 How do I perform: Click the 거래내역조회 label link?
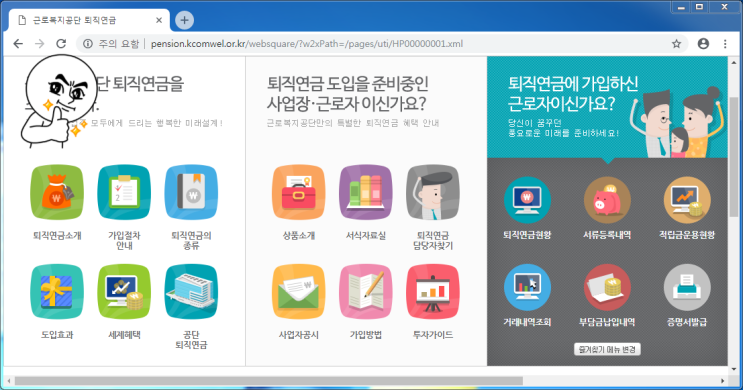point(527,322)
